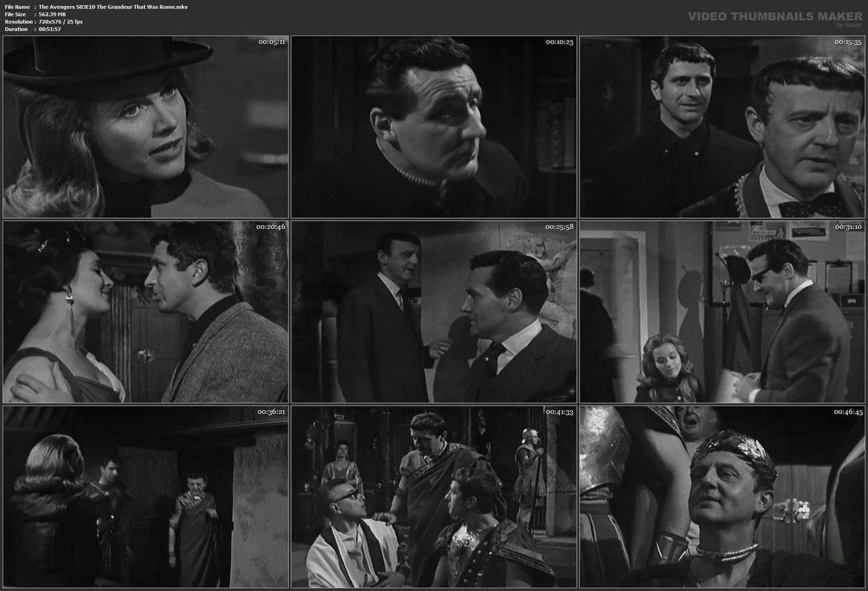This screenshot has height=591, width=868.
Task: Click the 'Resolution' label
Action: [18, 21]
